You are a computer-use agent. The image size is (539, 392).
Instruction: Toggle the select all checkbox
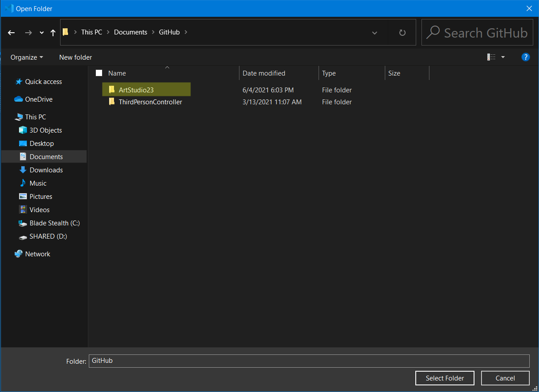tap(99, 73)
